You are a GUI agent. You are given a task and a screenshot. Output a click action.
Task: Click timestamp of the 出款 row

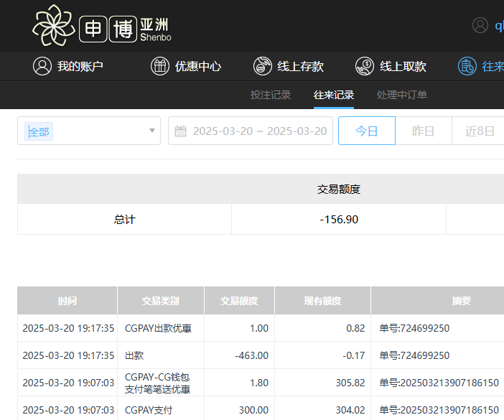tap(68, 355)
